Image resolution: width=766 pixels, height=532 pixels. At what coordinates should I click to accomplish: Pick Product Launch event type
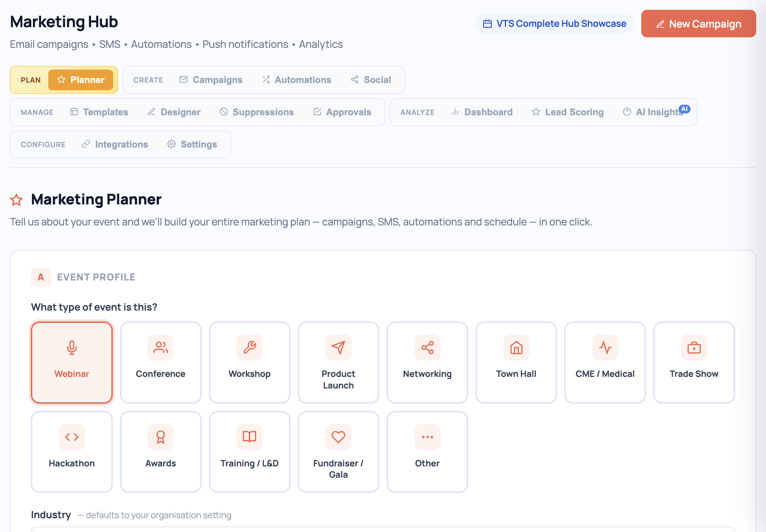(338, 362)
